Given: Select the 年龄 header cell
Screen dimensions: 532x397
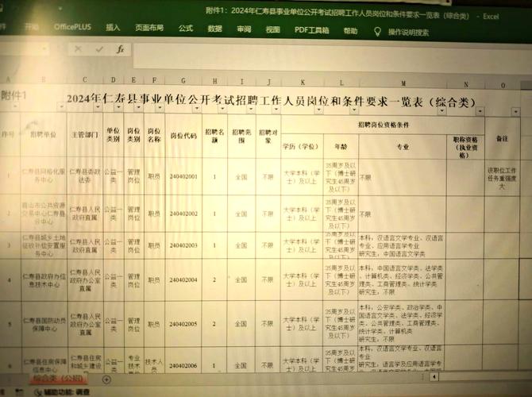Looking at the screenshot, I should [x=341, y=147].
